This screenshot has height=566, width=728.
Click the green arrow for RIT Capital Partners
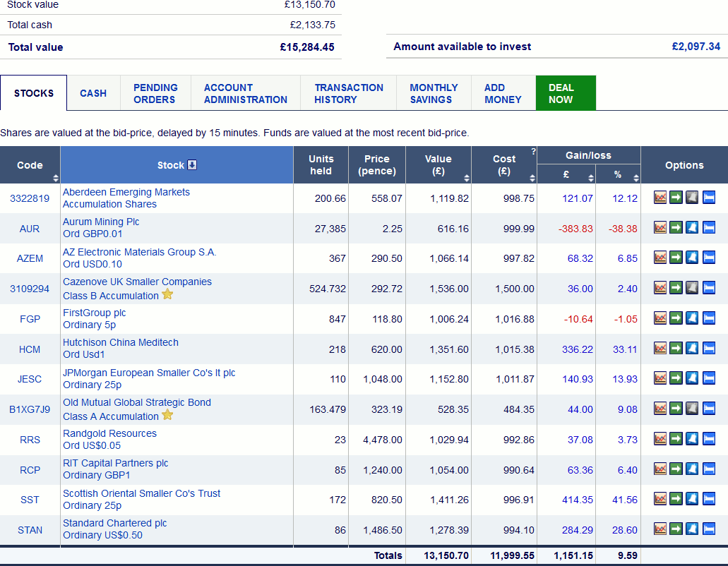(676, 469)
